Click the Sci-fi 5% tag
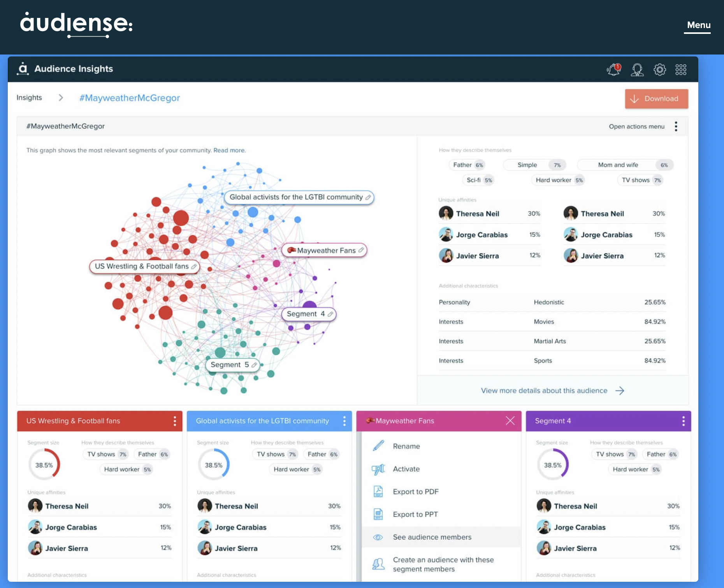724x588 pixels. (x=479, y=180)
